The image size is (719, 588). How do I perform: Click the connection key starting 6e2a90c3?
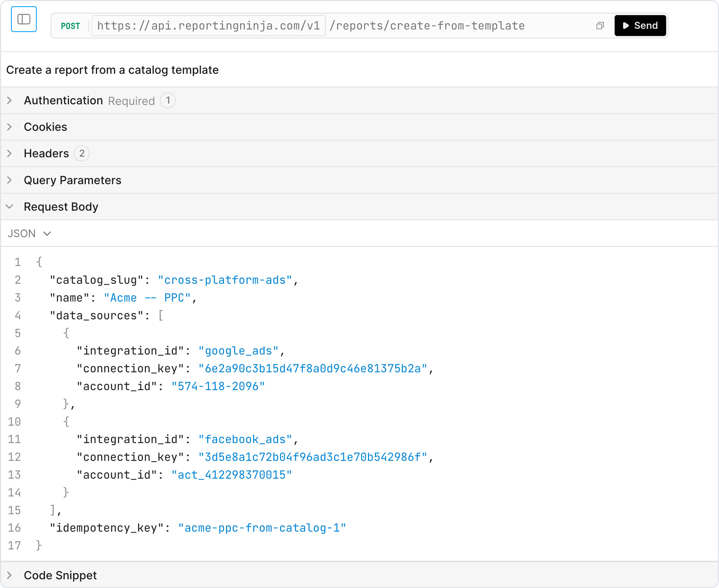click(x=313, y=369)
